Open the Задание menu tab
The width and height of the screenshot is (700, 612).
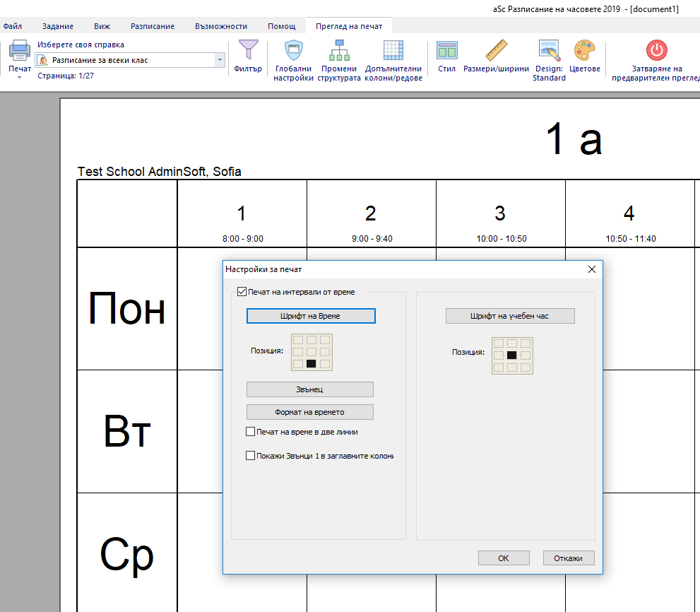tap(57, 26)
